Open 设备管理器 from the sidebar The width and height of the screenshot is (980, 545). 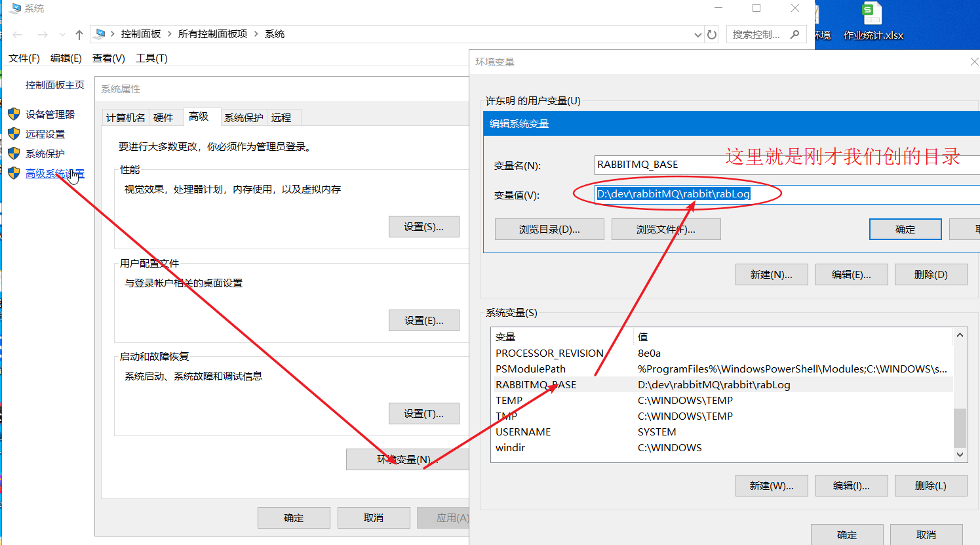click(50, 114)
